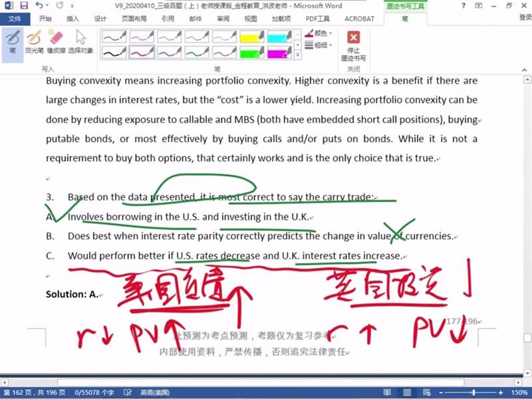Click the page number indicator 第162页,共196页
Viewport: 532px width, 399px height.
[35, 393]
